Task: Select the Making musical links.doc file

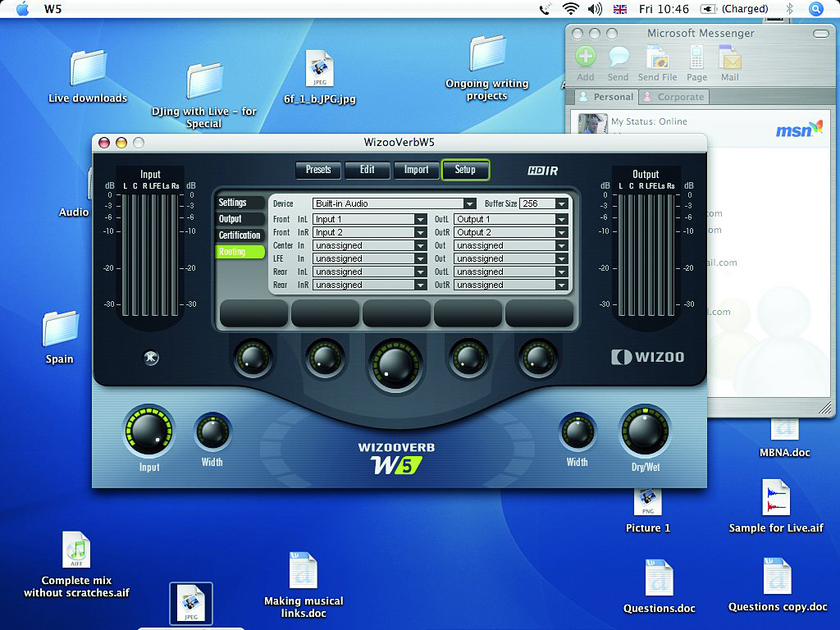Action: point(304,571)
